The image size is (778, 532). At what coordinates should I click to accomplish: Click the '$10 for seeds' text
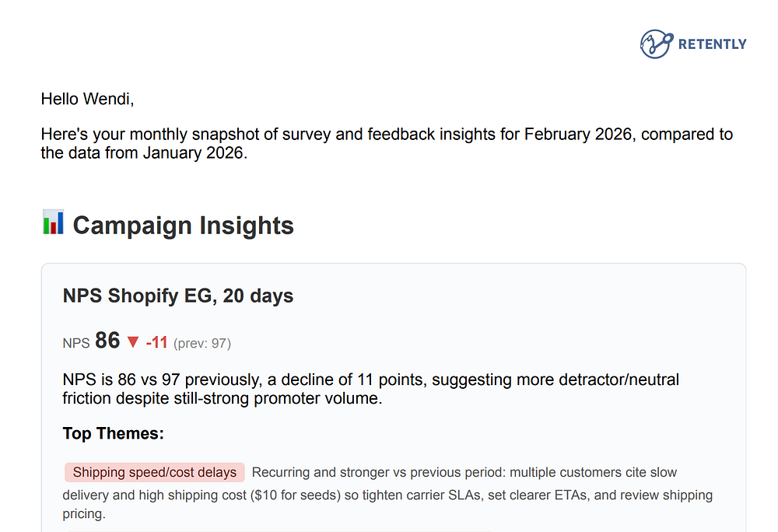(297, 494)
